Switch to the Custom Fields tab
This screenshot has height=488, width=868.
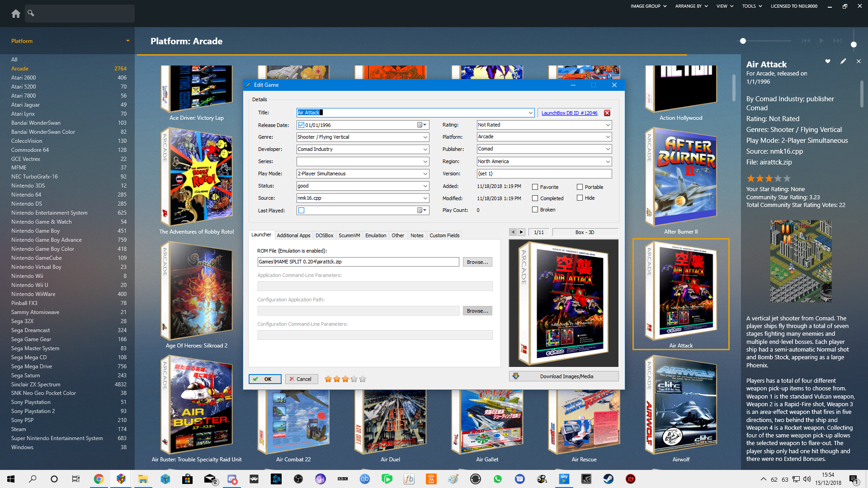[444, 235]
